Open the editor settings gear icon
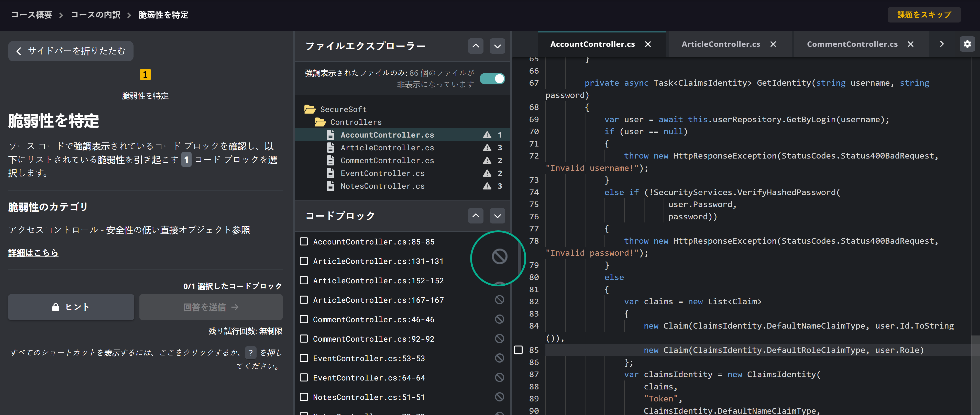Viewport: 980px width, 415px height. click(x=967, y=44)
